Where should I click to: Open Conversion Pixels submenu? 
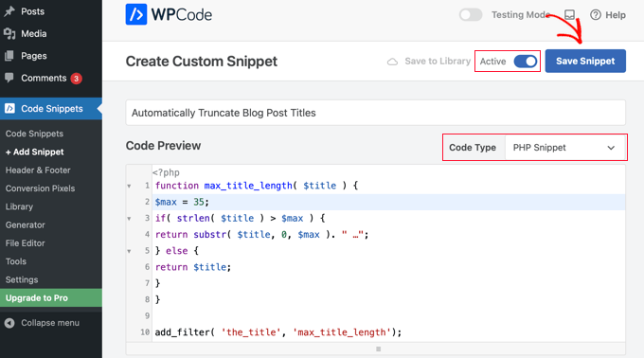pyautogui.click(x=40, y=188)
